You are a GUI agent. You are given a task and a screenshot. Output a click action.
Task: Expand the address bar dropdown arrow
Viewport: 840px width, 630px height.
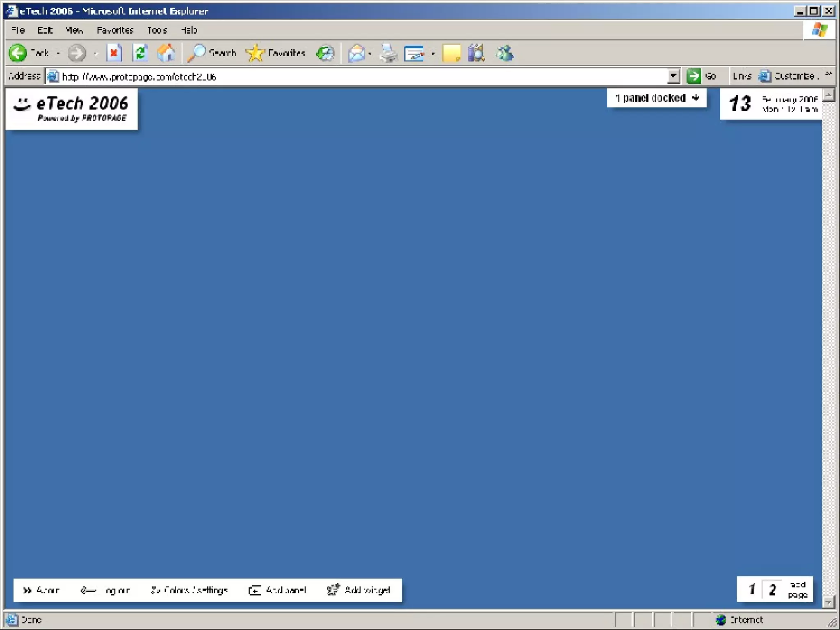673,76
